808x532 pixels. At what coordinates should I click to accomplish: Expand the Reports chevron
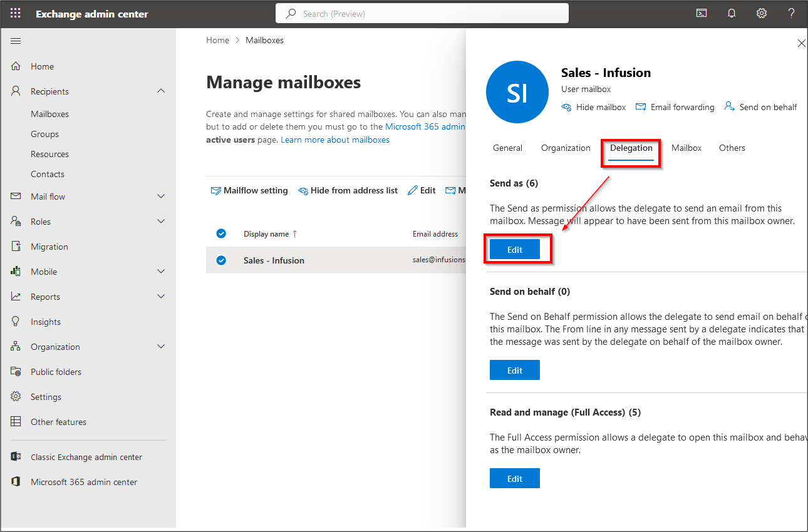[x=161, y=297]
